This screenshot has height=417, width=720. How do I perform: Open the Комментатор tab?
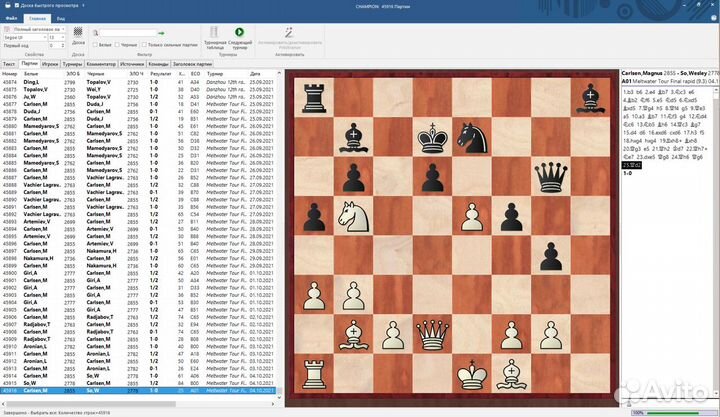[101, 64]
